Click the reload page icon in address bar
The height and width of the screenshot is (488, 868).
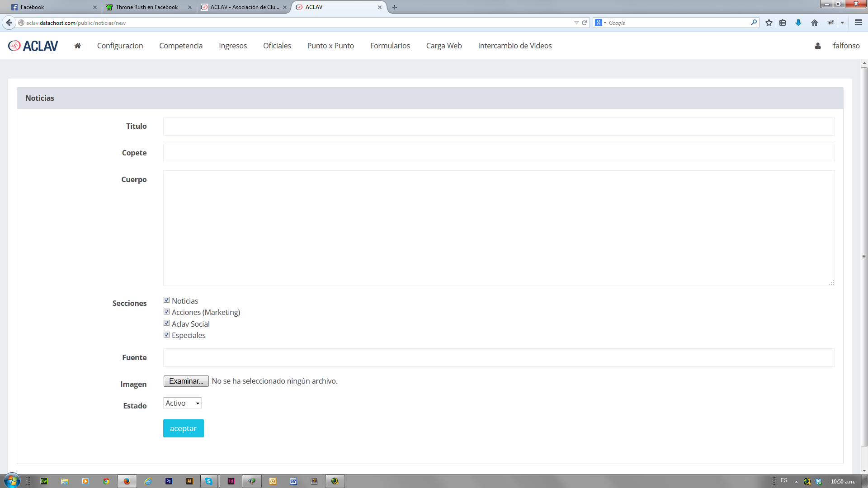tap(584, 23)
